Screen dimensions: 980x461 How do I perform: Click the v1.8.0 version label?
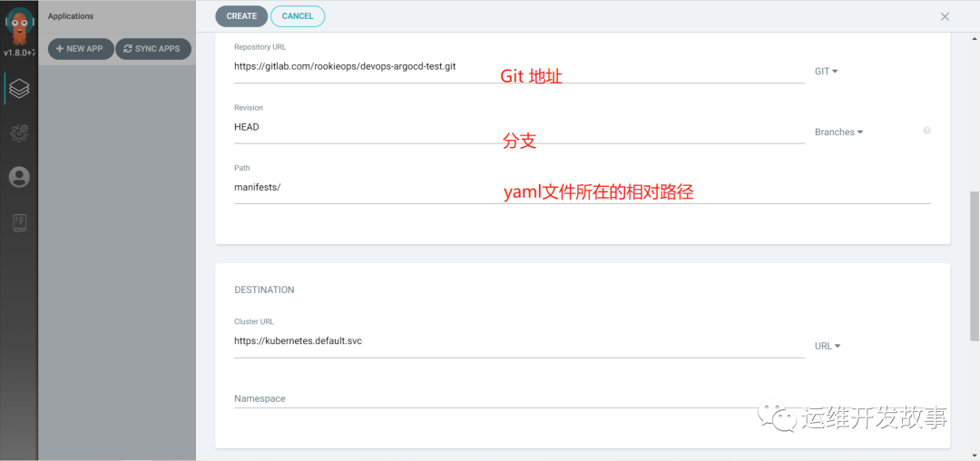pyautogui.click(x=19, y=53)
